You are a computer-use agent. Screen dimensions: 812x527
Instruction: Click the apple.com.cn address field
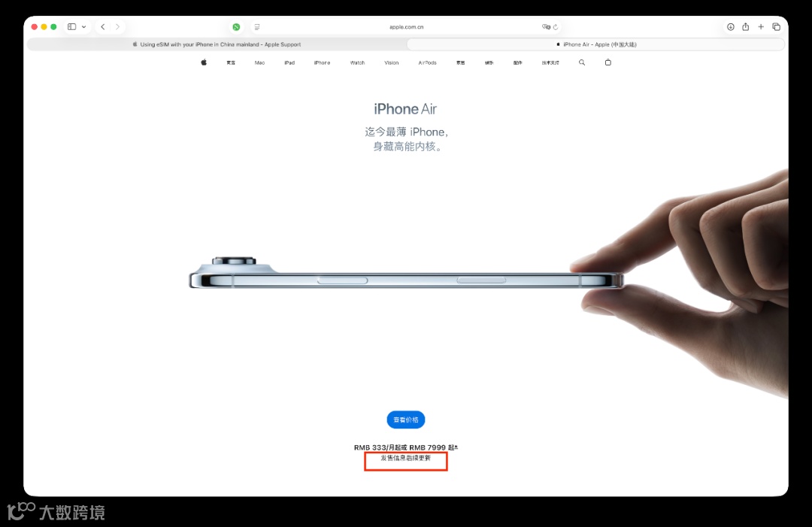407,27
